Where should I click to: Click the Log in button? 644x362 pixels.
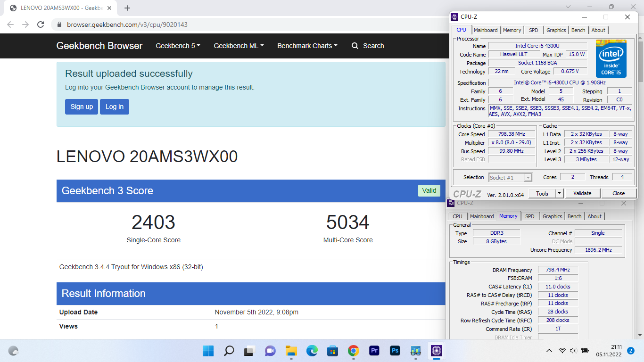click(115, 107)
